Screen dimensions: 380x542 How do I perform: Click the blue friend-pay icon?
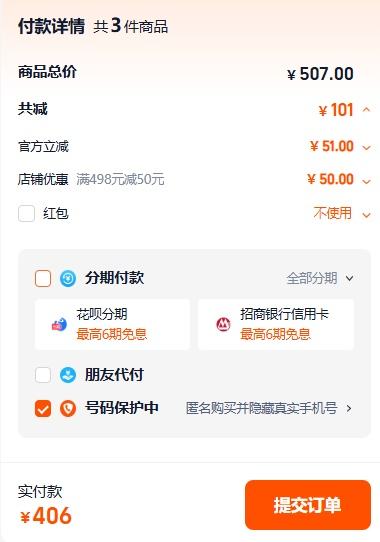(68, 375)
